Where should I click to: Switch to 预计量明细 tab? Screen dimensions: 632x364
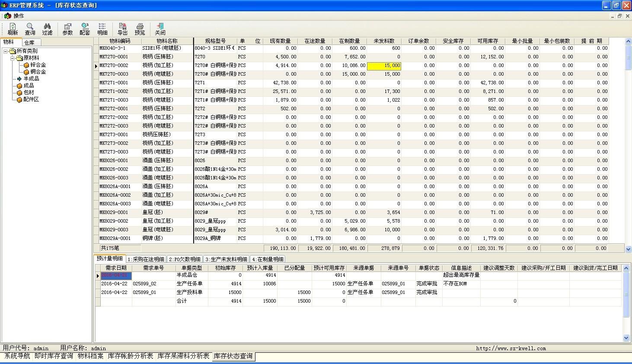(x=110, y=259)
